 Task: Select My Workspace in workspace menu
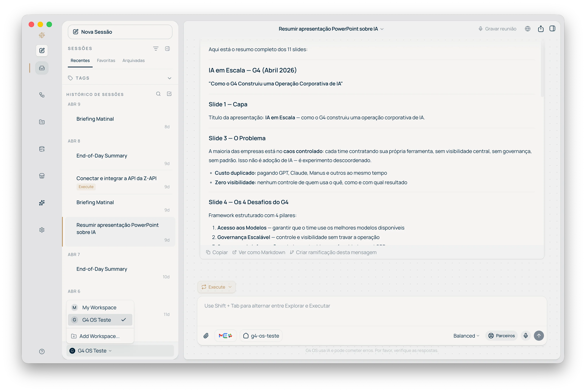pos(100,308)
